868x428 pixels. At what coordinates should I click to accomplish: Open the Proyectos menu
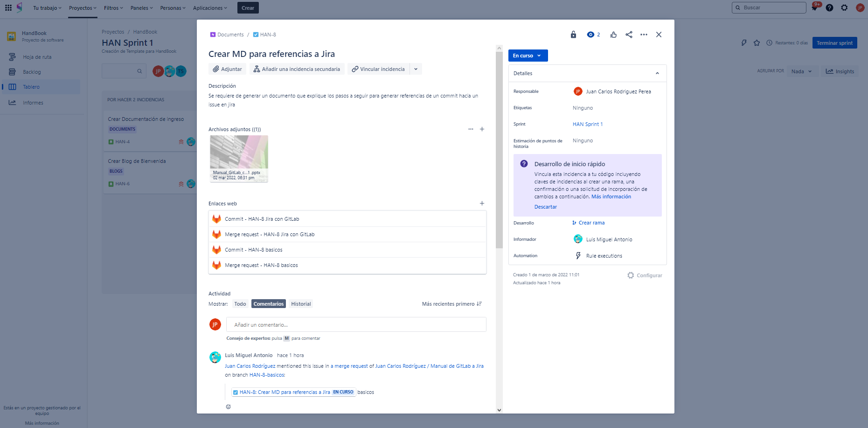point(83,8)
